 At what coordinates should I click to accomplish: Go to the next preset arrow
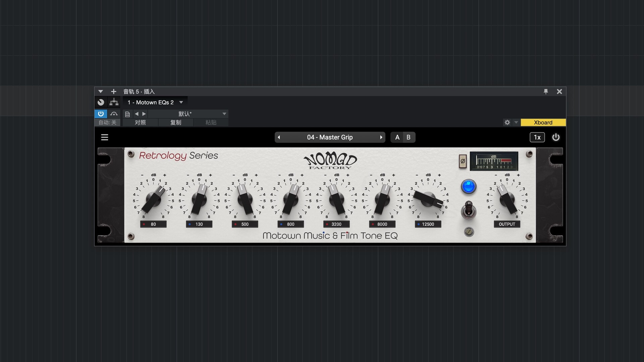click(381, 137)
